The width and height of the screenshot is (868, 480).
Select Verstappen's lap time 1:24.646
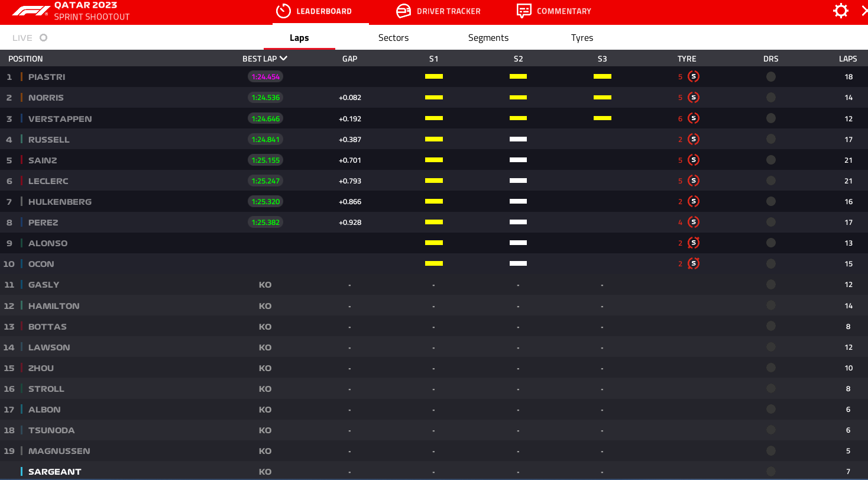click(265, 118)
